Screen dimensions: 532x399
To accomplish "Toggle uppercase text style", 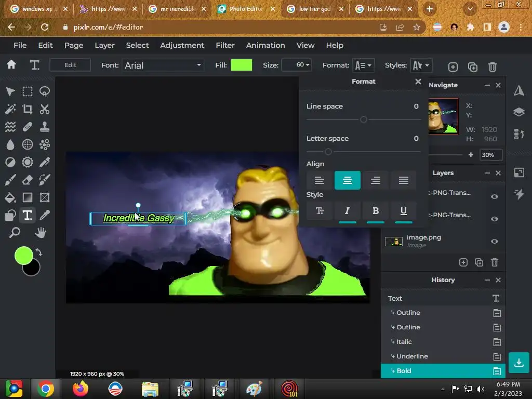I will pos(320,211).
